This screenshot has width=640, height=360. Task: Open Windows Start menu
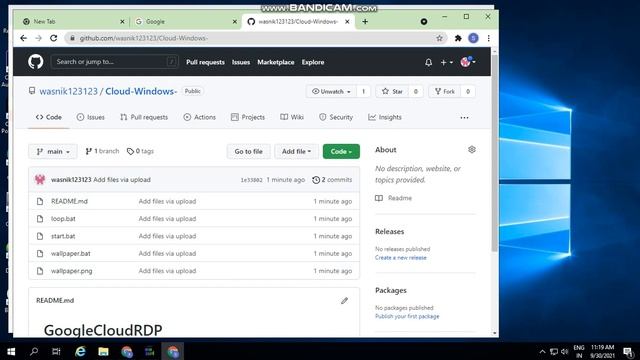click(x=11, y=351)
